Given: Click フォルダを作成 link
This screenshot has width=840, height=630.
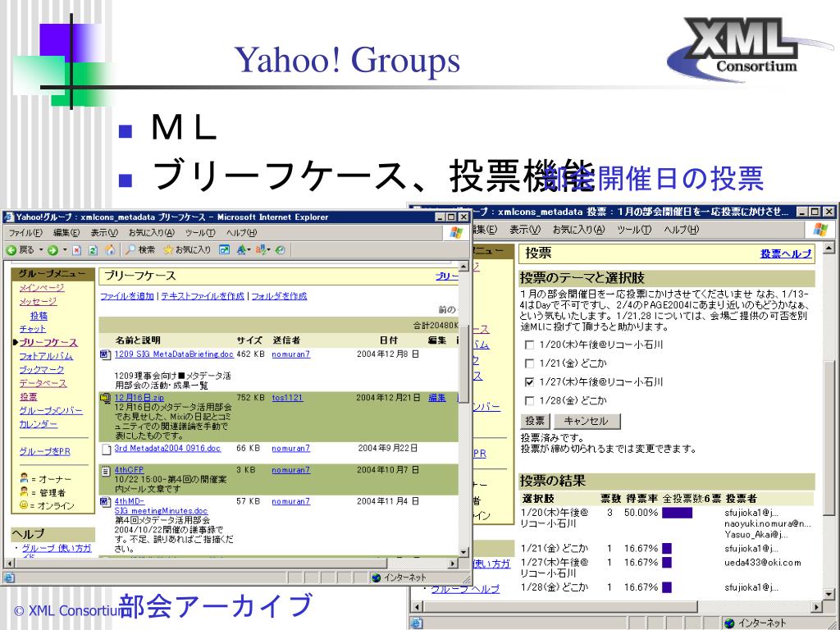Looking at the screenshot, I should pos(279,296).
